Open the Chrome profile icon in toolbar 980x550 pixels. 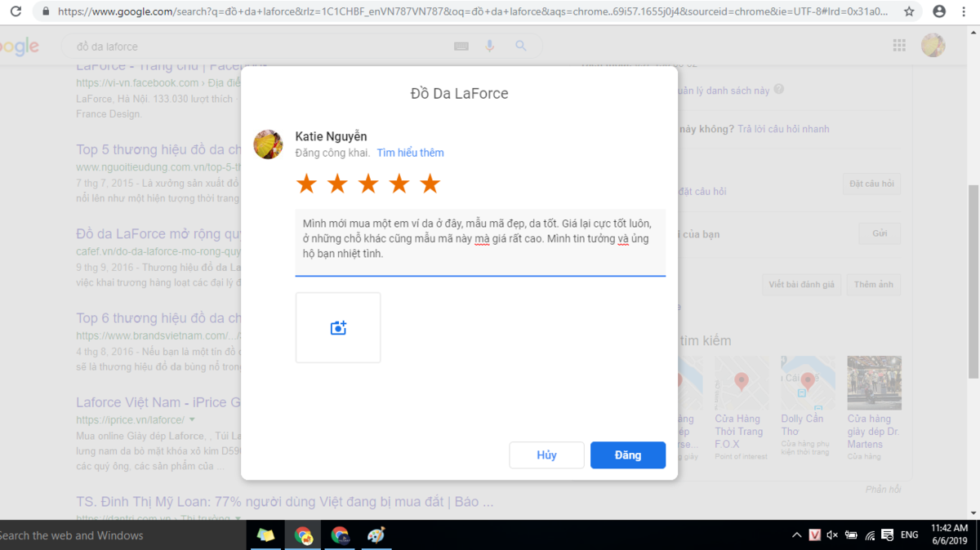(939, 11)
